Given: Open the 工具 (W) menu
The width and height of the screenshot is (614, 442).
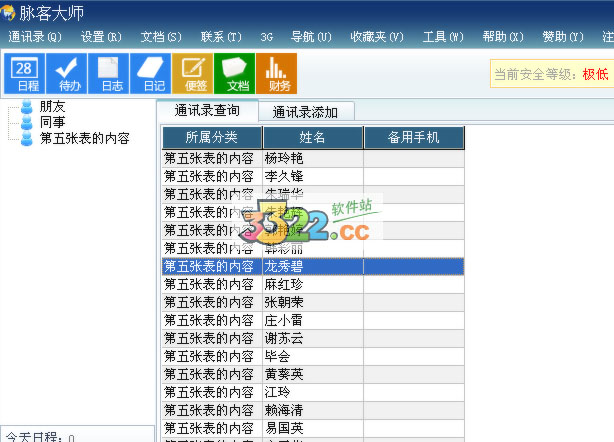Looking at the screenshot, I should coord(443,37).
